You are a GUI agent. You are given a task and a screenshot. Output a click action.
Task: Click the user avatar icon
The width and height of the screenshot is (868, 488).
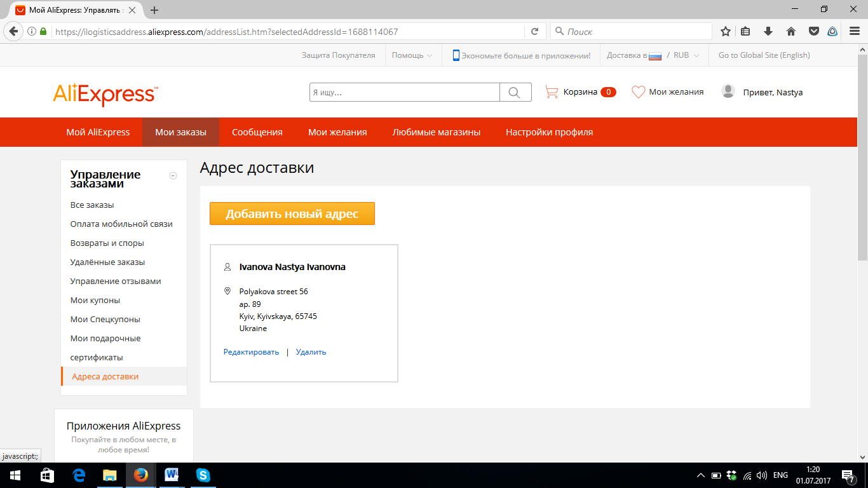coord(728,91)
